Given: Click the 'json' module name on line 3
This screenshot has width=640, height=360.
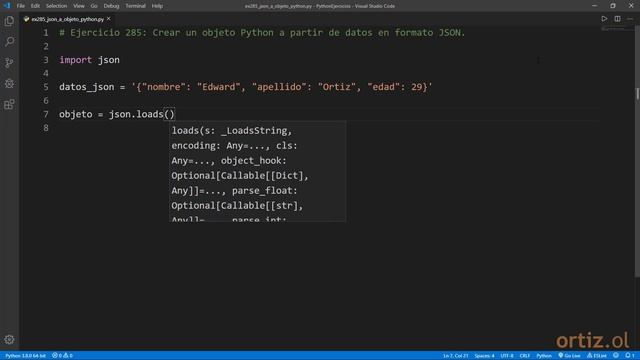Looking at the screenshot, I should pos(109,60).
